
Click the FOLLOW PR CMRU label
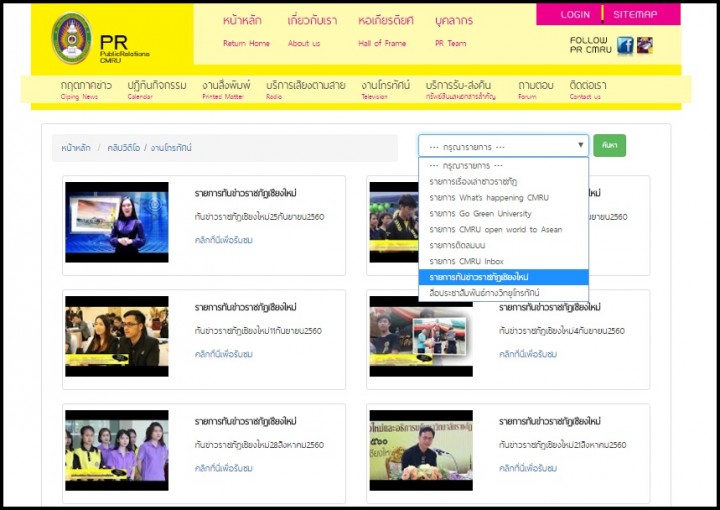591,45
